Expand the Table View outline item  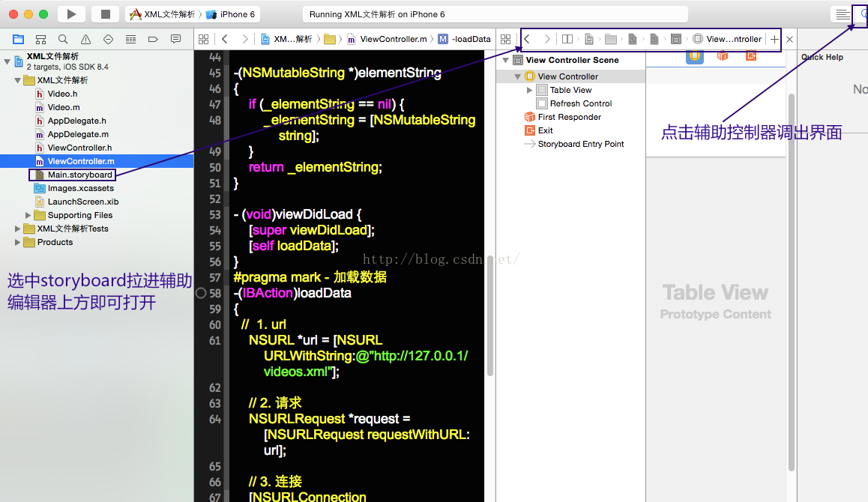coord(530,90)
